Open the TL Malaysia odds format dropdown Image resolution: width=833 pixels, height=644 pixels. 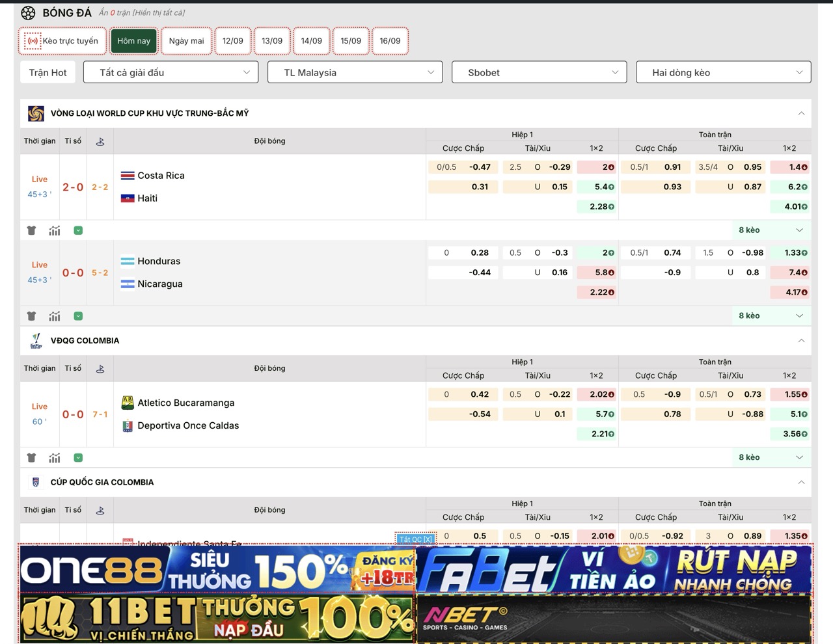[355, 72]
